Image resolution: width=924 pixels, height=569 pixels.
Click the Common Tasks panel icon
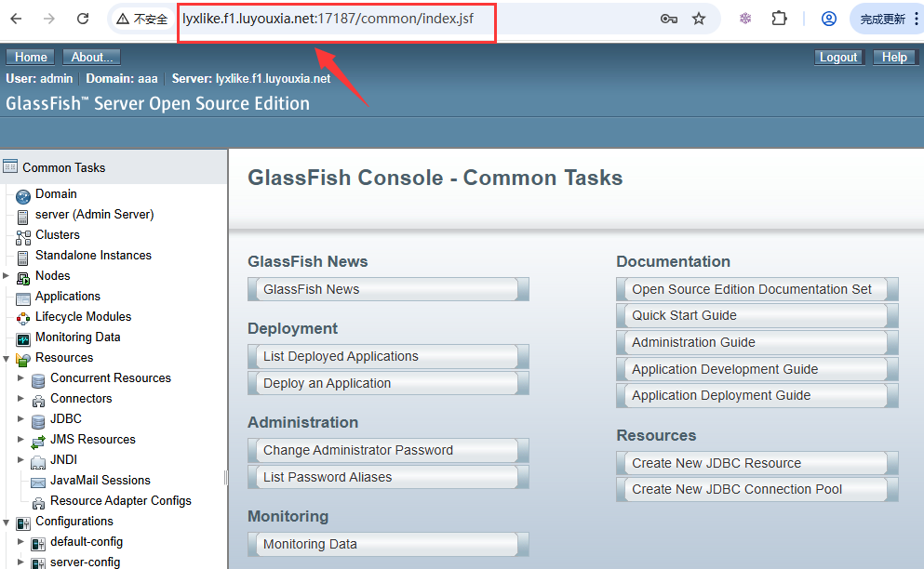point(10,166)
